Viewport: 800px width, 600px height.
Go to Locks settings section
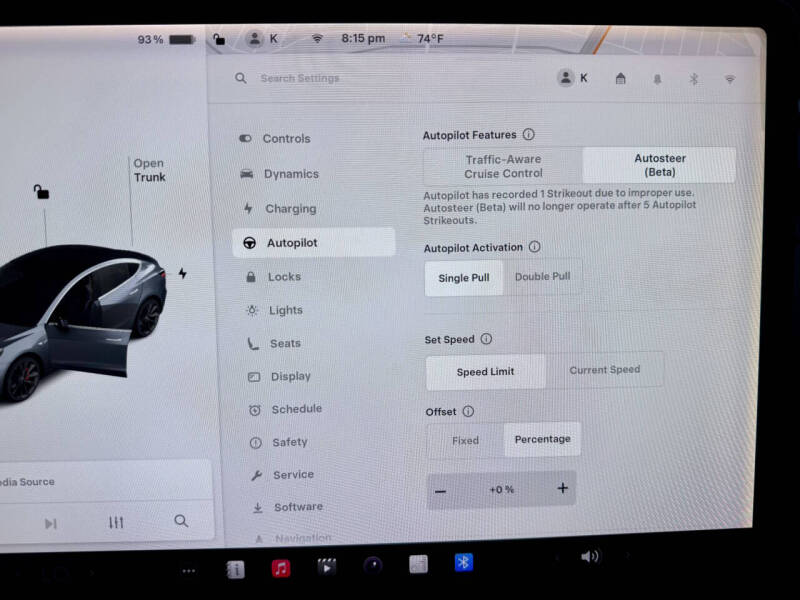tap(284, 277)
